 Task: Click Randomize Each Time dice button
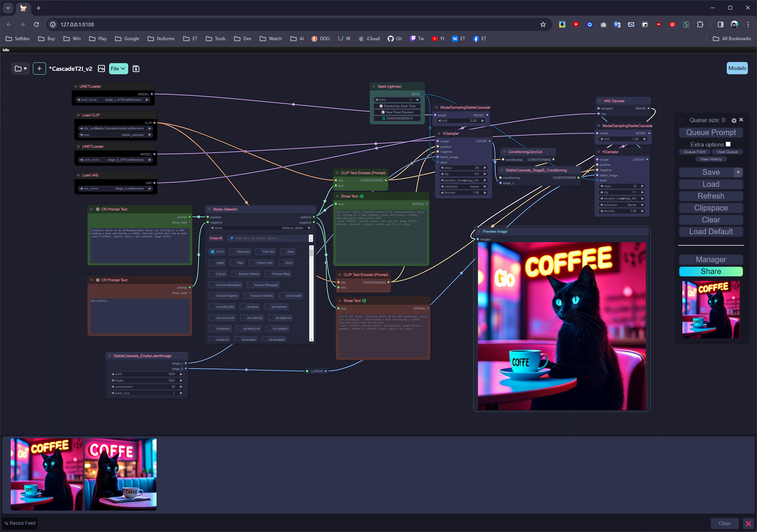(x=397, y=106)
